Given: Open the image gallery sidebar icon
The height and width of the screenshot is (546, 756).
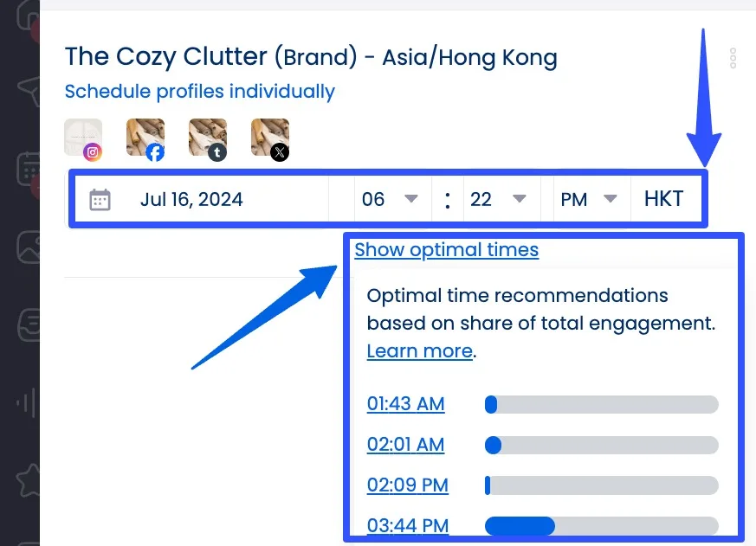Looking at the screenshot, I should pyautogui.click(x=29, y=248).
